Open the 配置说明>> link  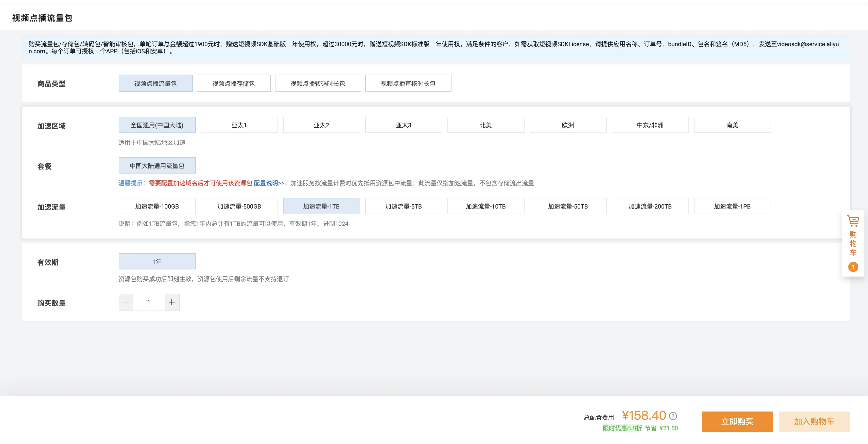coord(269,183)
